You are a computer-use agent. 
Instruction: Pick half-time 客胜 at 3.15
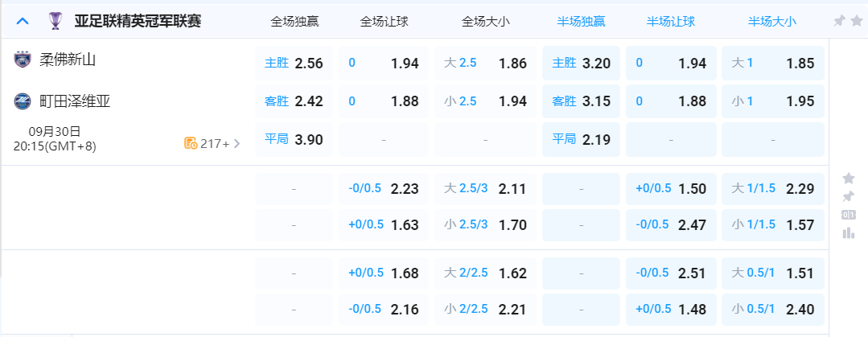tap(582, 101)
